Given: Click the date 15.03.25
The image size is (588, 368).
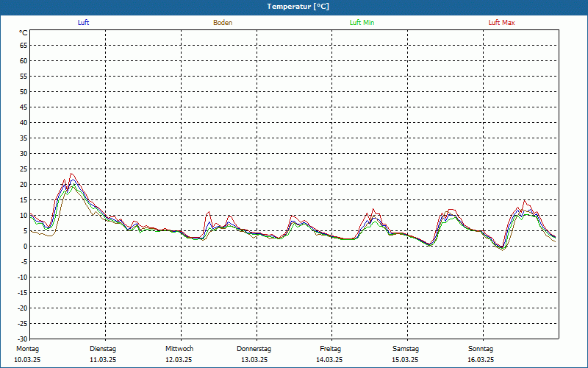Looking at the screenshot, I should point(405,360).
